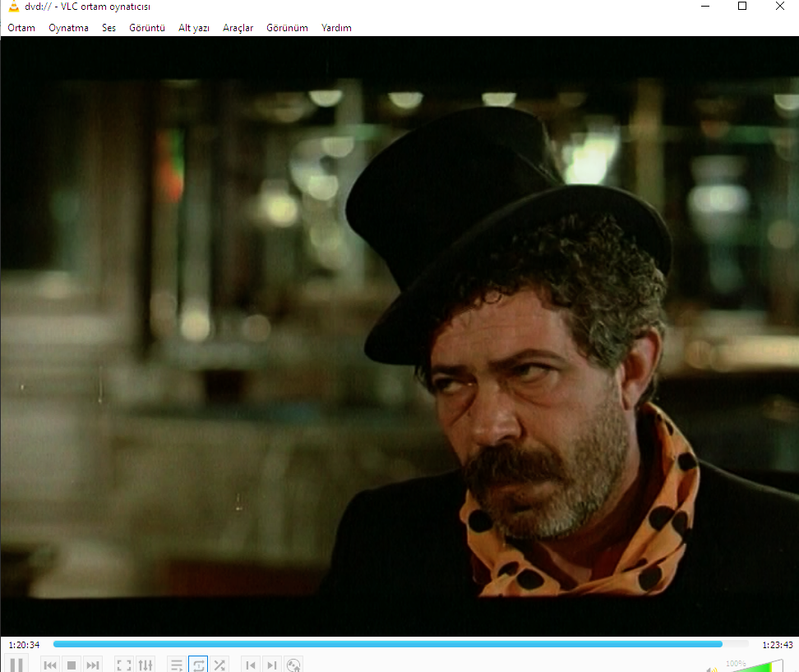Open the Görünüm menu
This screenshot has height=672, width=799.
click(287, 27)
